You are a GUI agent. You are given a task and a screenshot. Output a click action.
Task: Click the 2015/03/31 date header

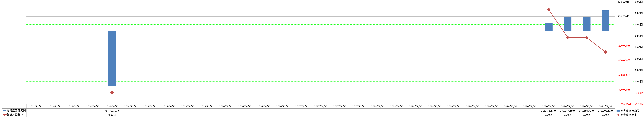pos(150,107)
